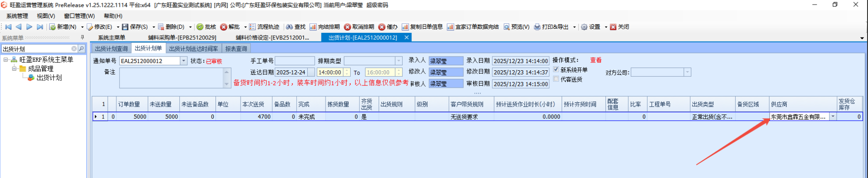
Task: Open dropdown arrow next to 修改(E)
Action: [x=118, y=27]
